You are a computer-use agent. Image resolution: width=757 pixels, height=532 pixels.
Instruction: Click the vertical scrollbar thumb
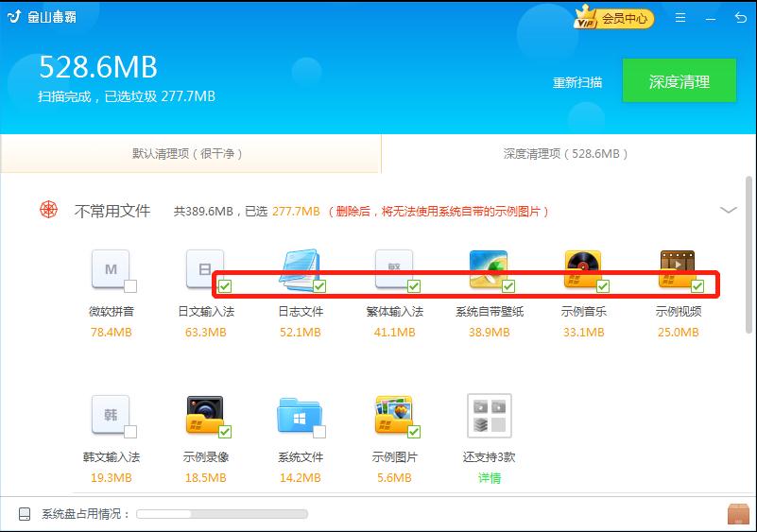coord(748,255)
